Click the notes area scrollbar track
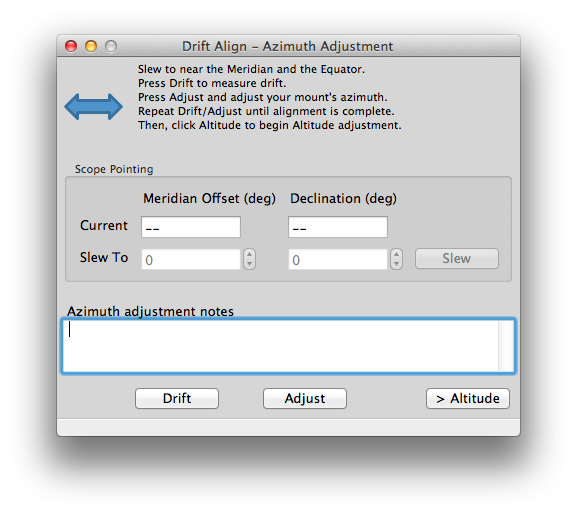577x515 pixels. 506,346
